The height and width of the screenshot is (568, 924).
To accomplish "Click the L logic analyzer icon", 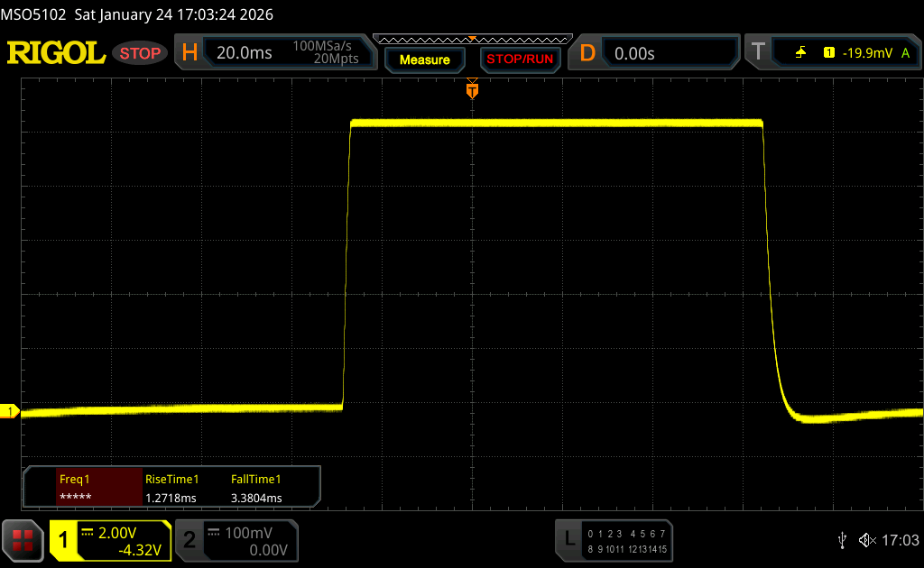I will (568, 540).
